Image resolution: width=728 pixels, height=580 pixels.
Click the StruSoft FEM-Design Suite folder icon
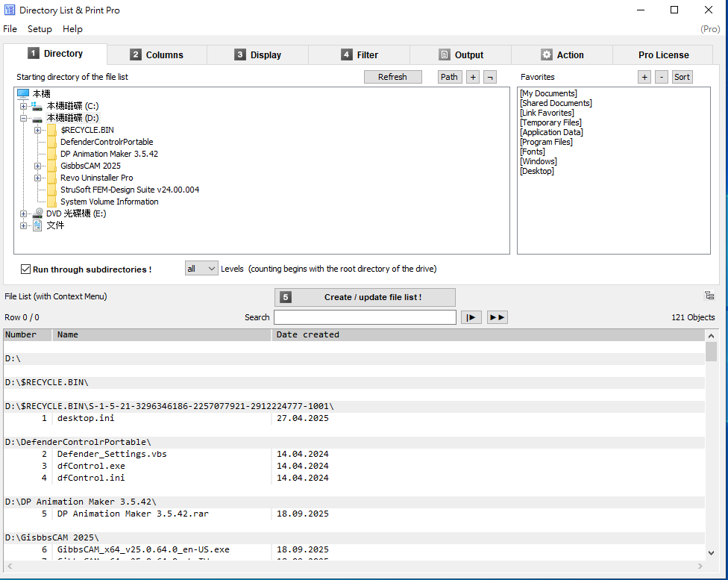[51, 190]
